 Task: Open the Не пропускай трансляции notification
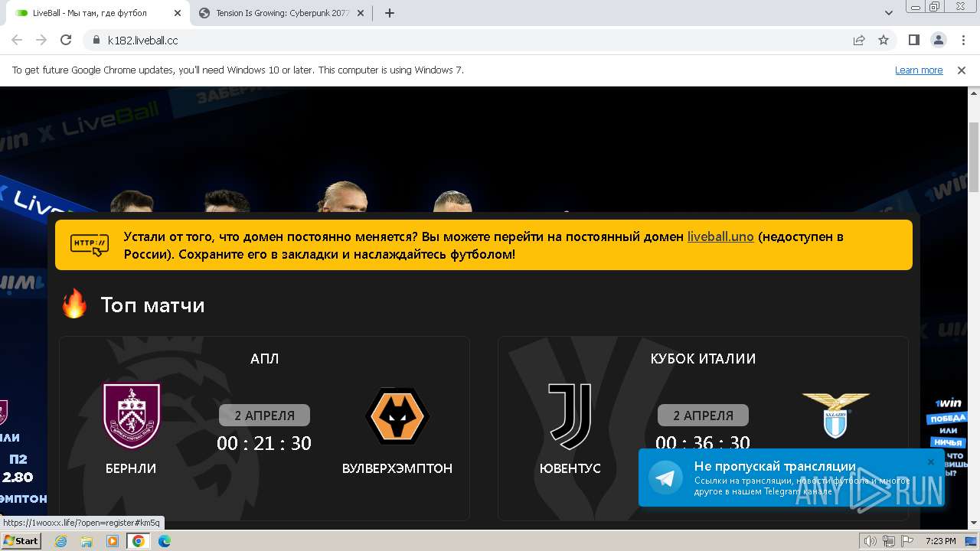(x=775, y=466)
